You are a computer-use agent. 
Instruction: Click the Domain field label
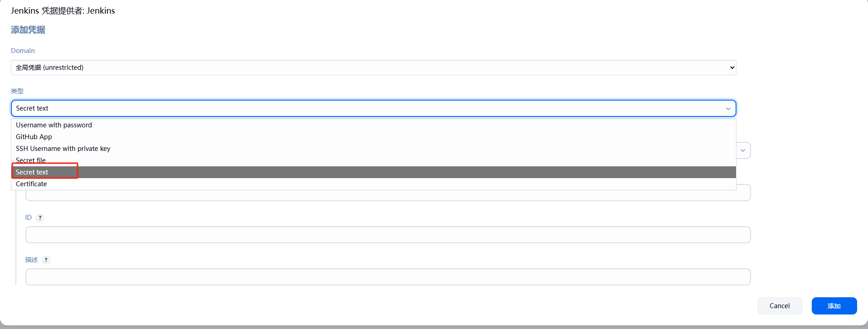coord(23,51)
